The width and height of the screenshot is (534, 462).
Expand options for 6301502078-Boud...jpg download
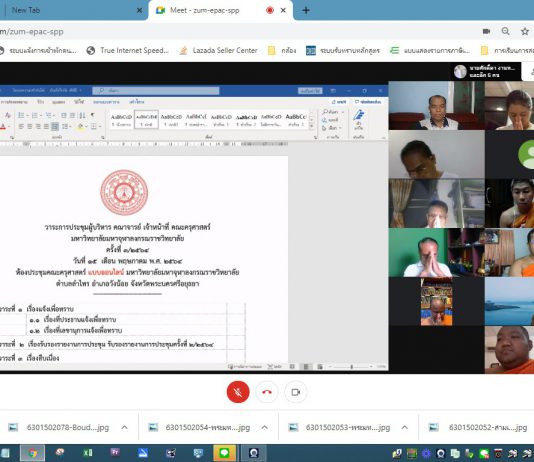coord(124,427)
